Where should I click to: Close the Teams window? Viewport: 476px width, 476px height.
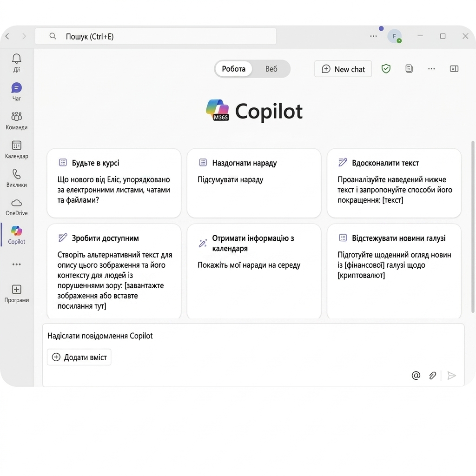tap(465, 36)
